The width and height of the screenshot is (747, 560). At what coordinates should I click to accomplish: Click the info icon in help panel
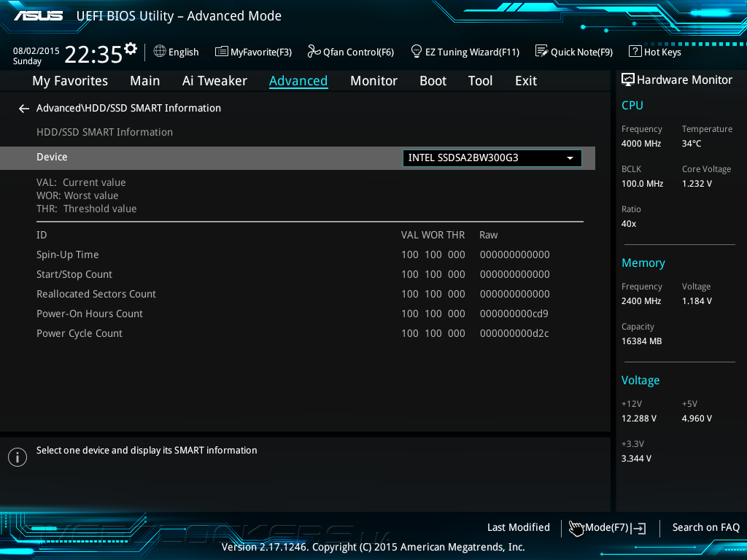18,457
